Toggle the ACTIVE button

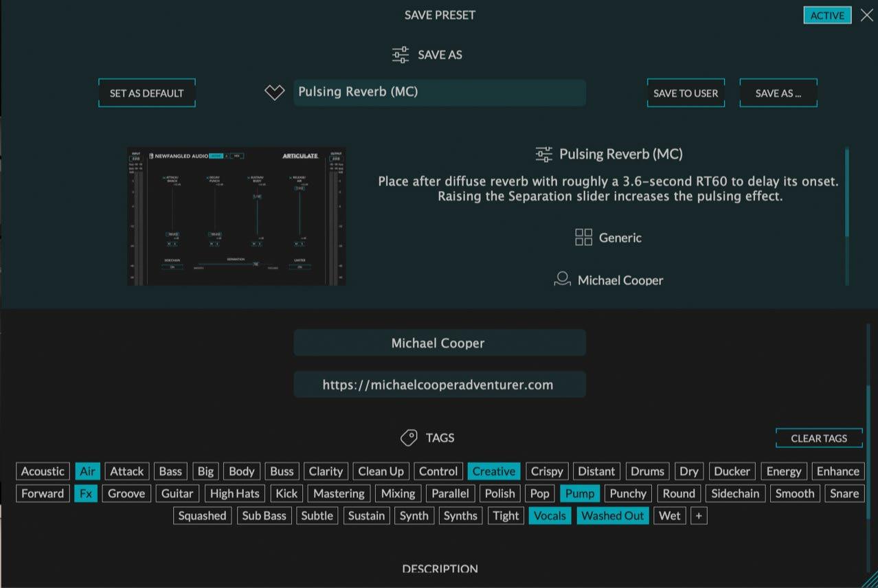pyautogui.click(x=827, y=15)
